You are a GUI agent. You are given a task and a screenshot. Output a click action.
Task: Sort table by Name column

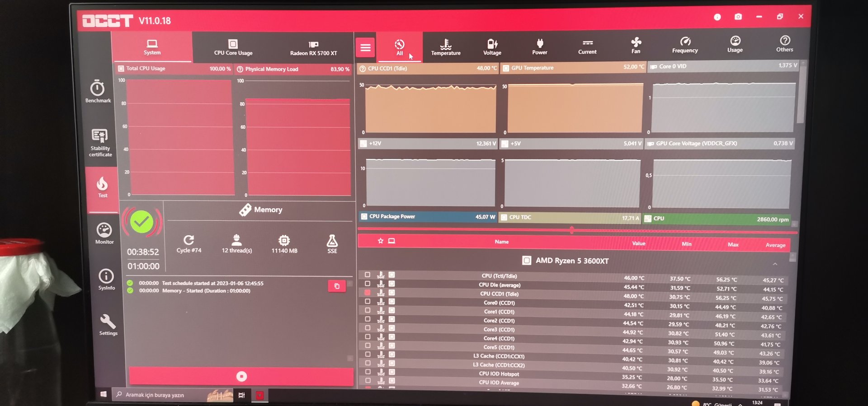tap(501, 242)
